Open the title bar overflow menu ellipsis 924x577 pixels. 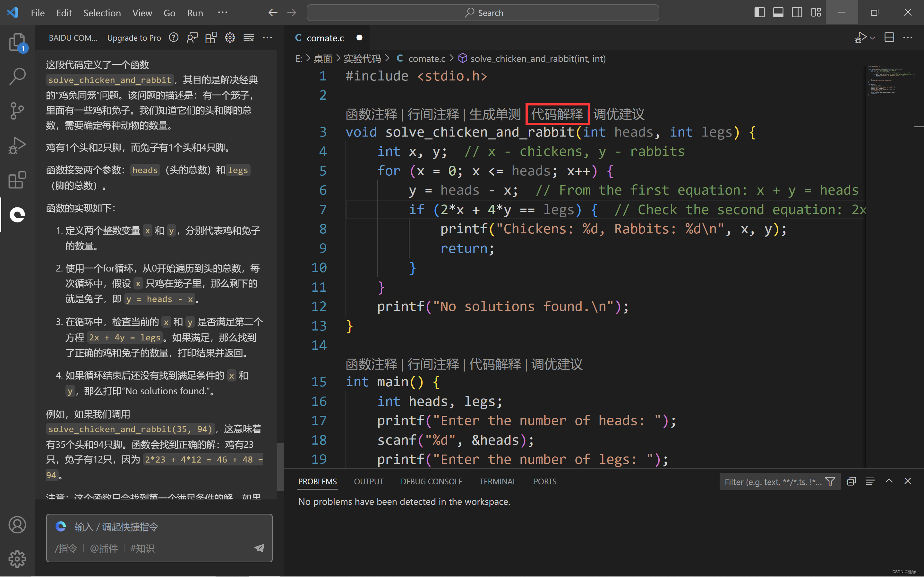pos(223,13)
